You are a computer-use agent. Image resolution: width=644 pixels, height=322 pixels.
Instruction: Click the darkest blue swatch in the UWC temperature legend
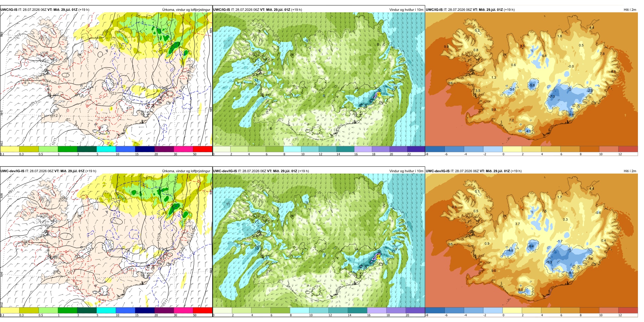tap(435, 149)
